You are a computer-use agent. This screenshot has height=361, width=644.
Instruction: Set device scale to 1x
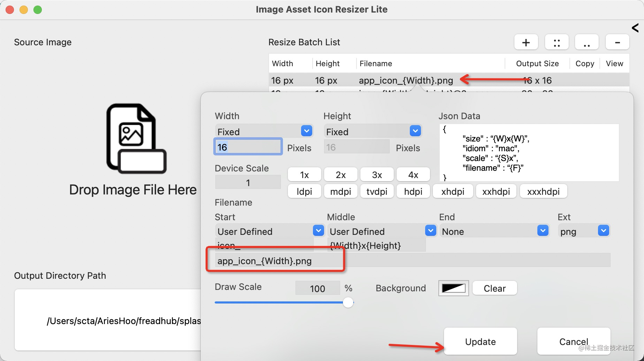click(305, 175)
